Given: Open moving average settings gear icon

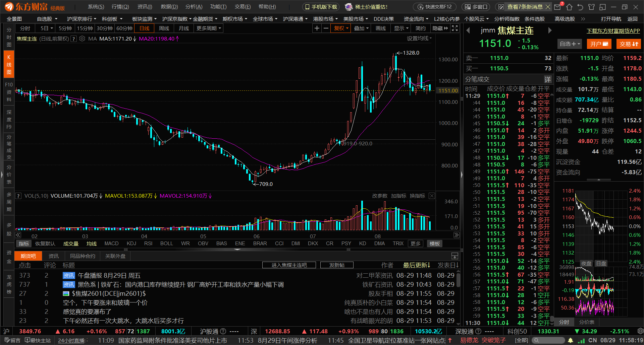Looking at the screenshot, I should click(82, 39).
